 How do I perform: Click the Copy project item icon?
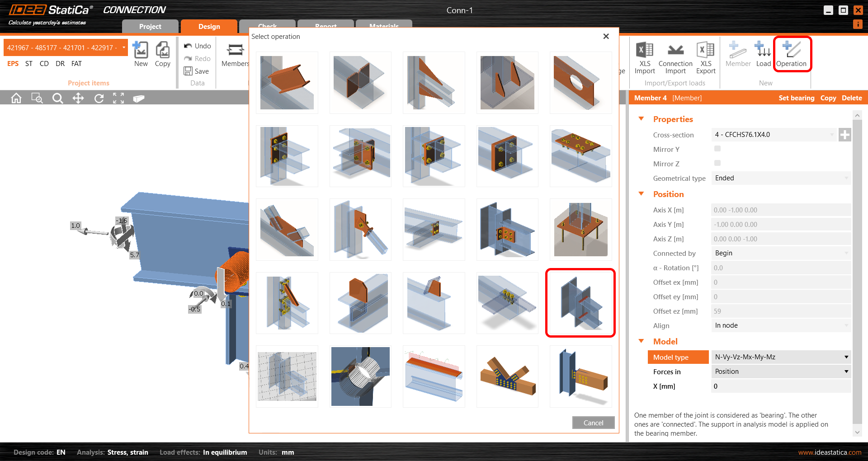(162, 54)
